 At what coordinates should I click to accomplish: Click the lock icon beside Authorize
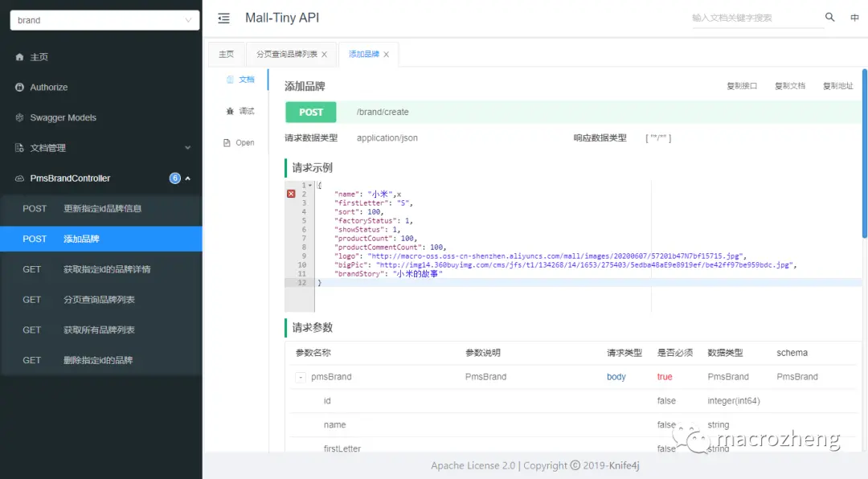pyautogui.click(x=21, y=87)
